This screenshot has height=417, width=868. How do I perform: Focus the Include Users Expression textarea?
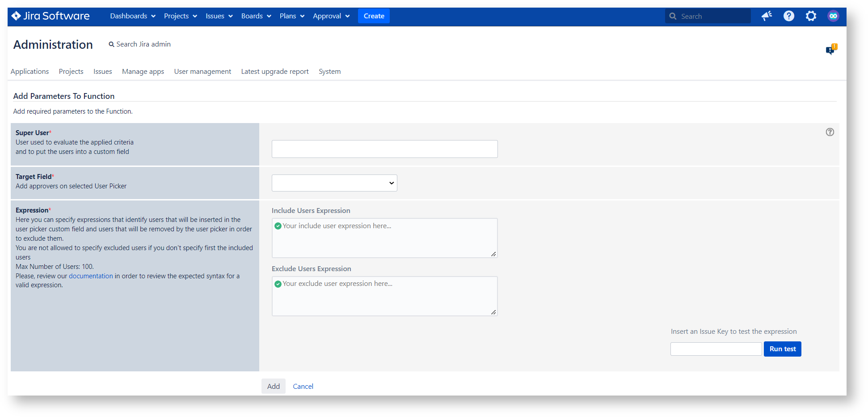click(x=384, y=238)
